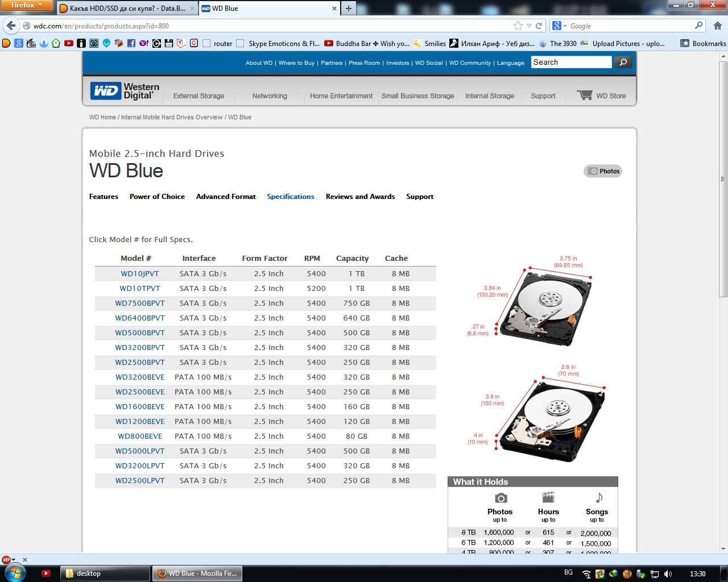Click the Where to Buy link

click(x=296, y=63)
